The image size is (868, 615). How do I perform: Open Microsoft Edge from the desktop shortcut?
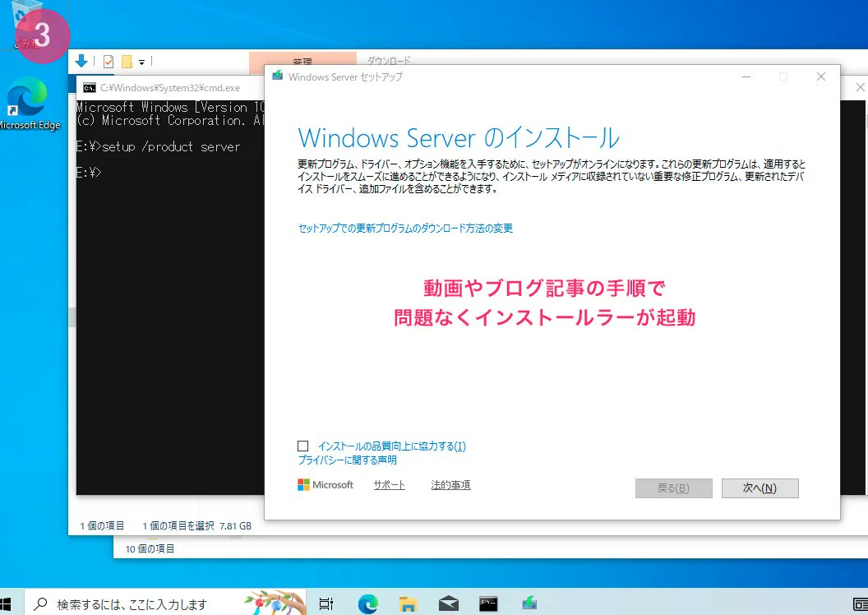tap(28, 104)
